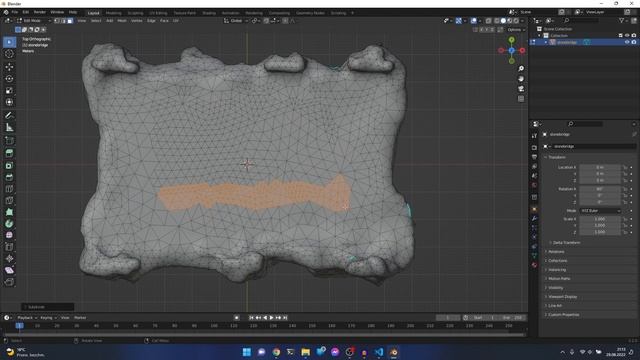Activate the Move tool

pos(9,67)
